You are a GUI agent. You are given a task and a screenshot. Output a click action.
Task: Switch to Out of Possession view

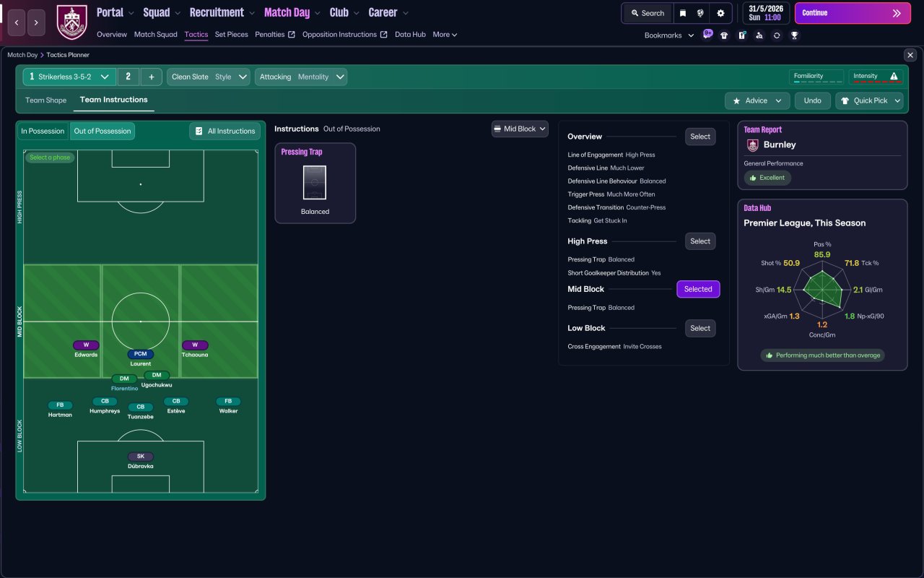click(x=103, y=131)
